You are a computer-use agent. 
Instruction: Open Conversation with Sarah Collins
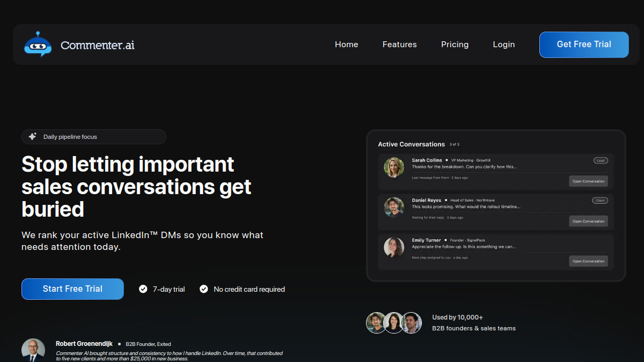coord(588,181)
